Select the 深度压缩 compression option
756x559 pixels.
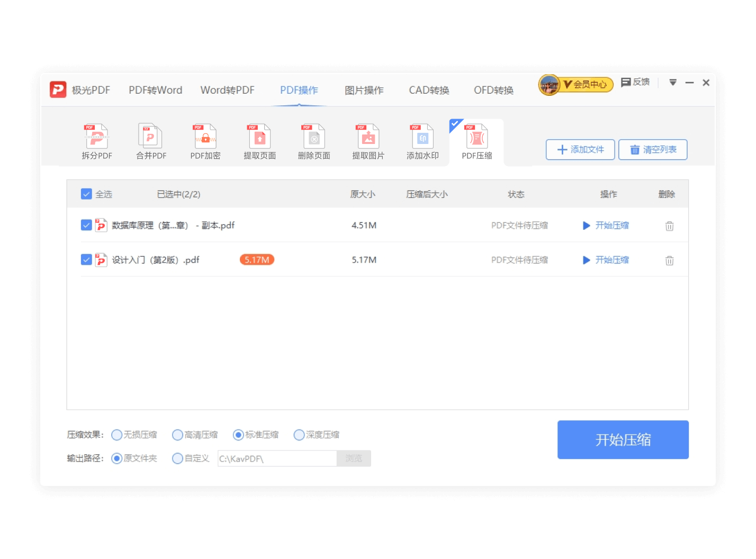click(299, 435)
